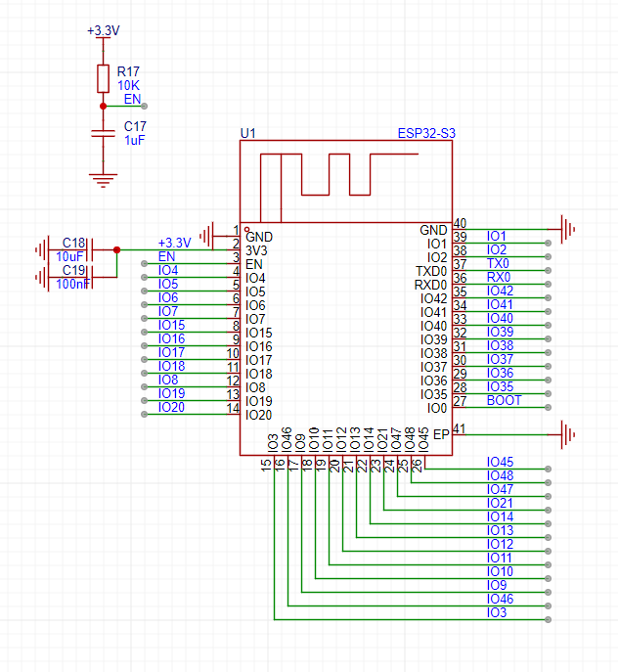Select the 10uF capacitor value

tap(69, 256)
